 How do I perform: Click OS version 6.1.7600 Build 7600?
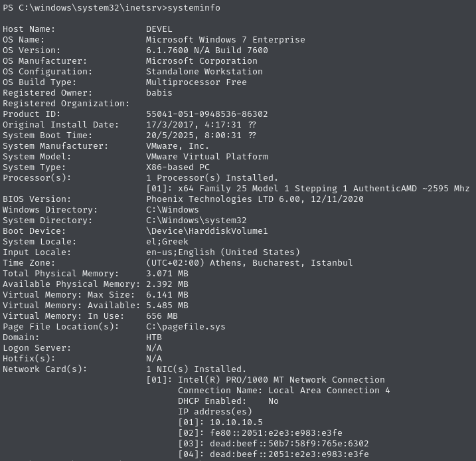coord(207,50)
